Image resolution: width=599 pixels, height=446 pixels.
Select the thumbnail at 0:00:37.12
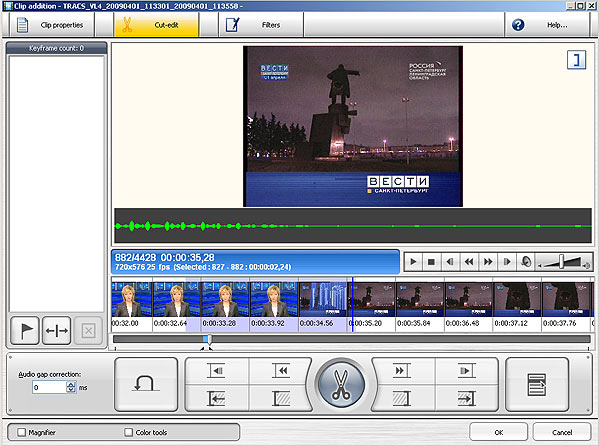tap(517, 299)
